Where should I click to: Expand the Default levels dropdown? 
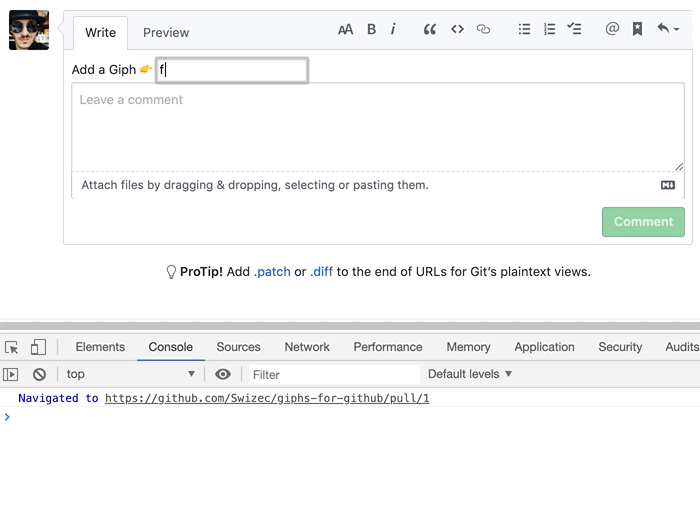470,374
